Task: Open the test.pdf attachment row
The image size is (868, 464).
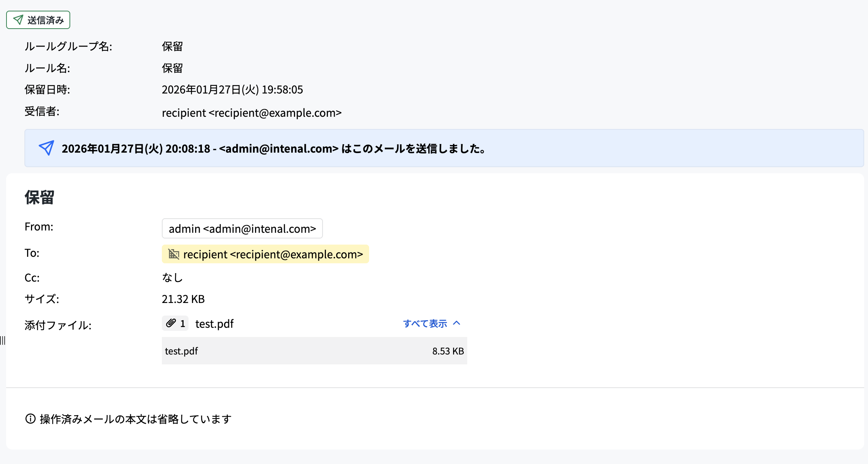Action: pyautogui.click(x=315, y=351)
